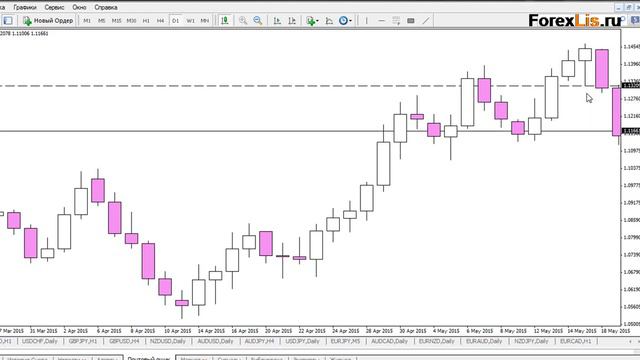Click the 6 Apr 2015 date label
This screenshot has width=640, height=360.
point(109,331)
